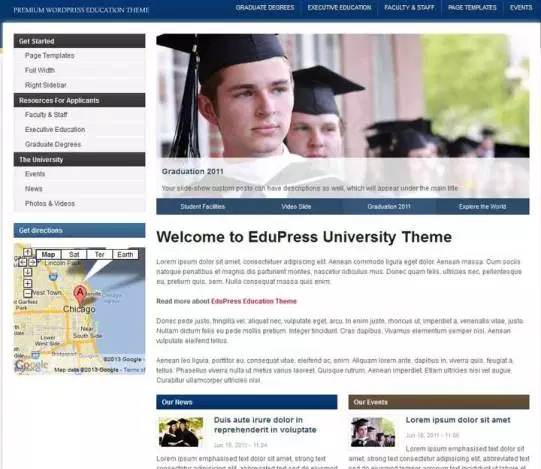Open the Get Started sidebar heading
The width and height of the screenshot is (541, 469).
(x=79, y=41)
